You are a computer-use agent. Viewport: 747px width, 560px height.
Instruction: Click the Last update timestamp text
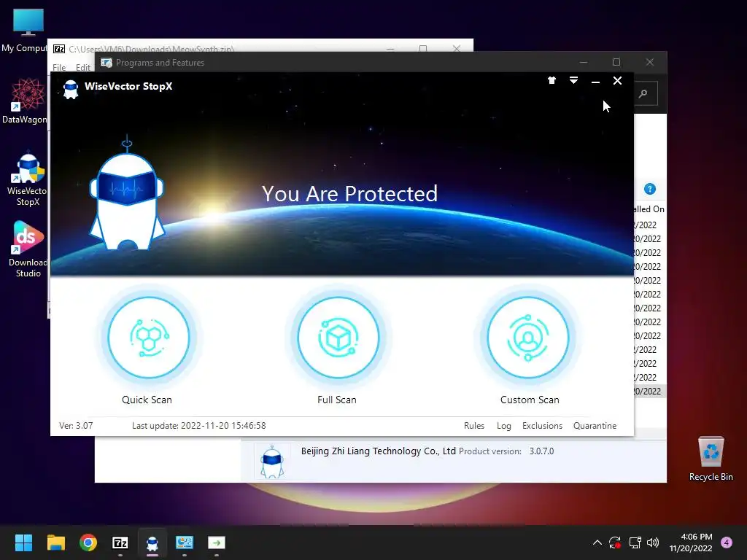198,426
